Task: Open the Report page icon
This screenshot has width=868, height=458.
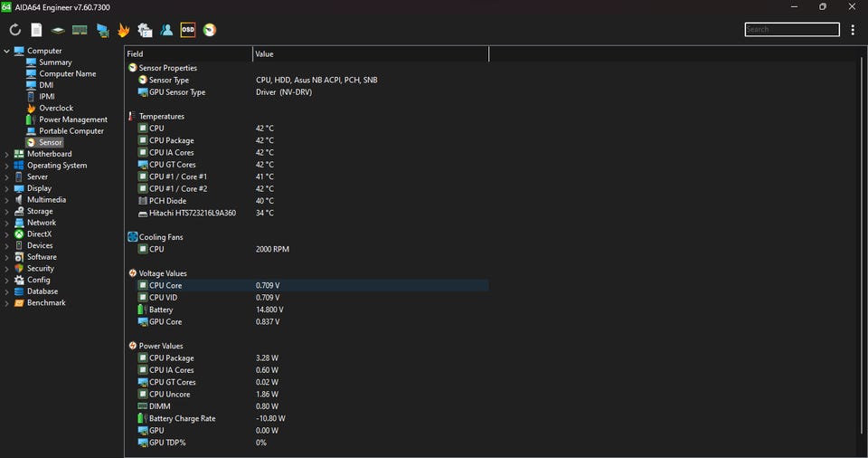Action: point(36,30)
